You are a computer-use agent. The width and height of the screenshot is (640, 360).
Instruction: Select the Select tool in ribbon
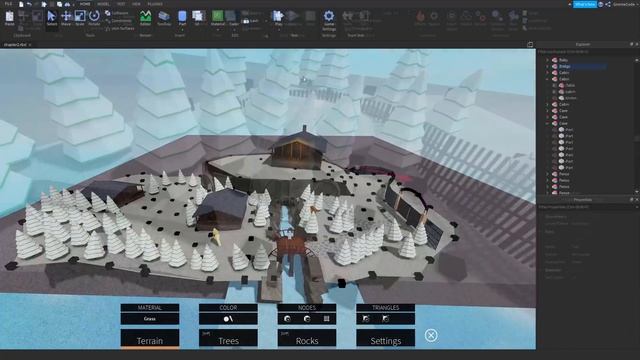tap(52, 18)
